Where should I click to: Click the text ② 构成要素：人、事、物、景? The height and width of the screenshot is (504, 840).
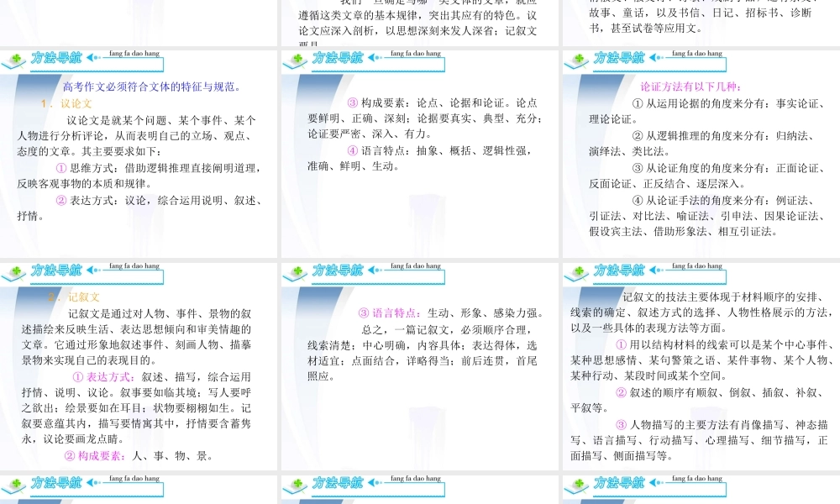point(139,456)
